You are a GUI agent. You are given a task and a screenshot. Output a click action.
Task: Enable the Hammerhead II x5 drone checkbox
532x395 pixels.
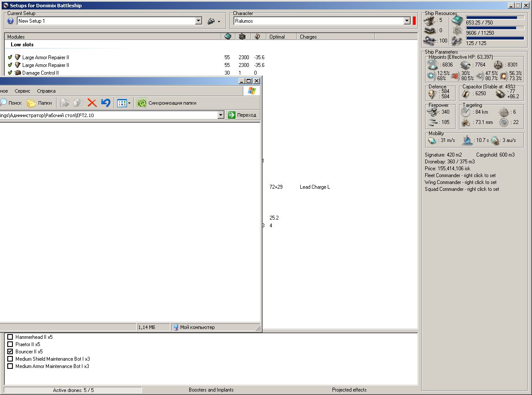[x=10, y=337]
